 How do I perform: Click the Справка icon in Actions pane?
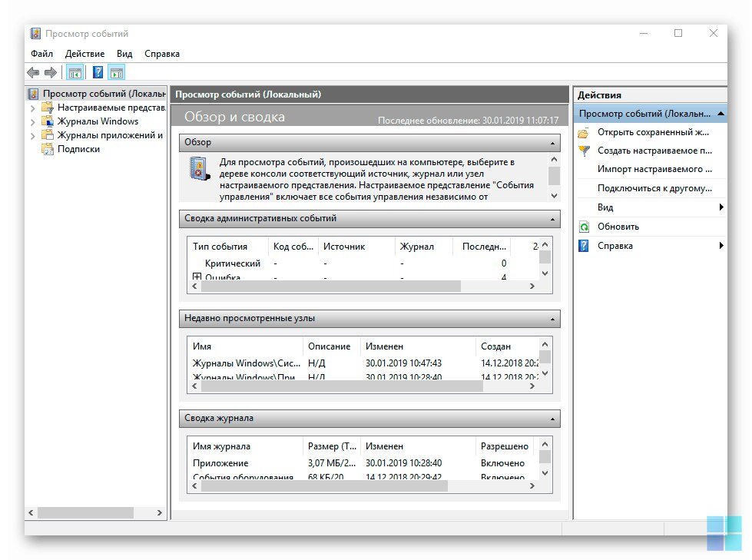584,245
